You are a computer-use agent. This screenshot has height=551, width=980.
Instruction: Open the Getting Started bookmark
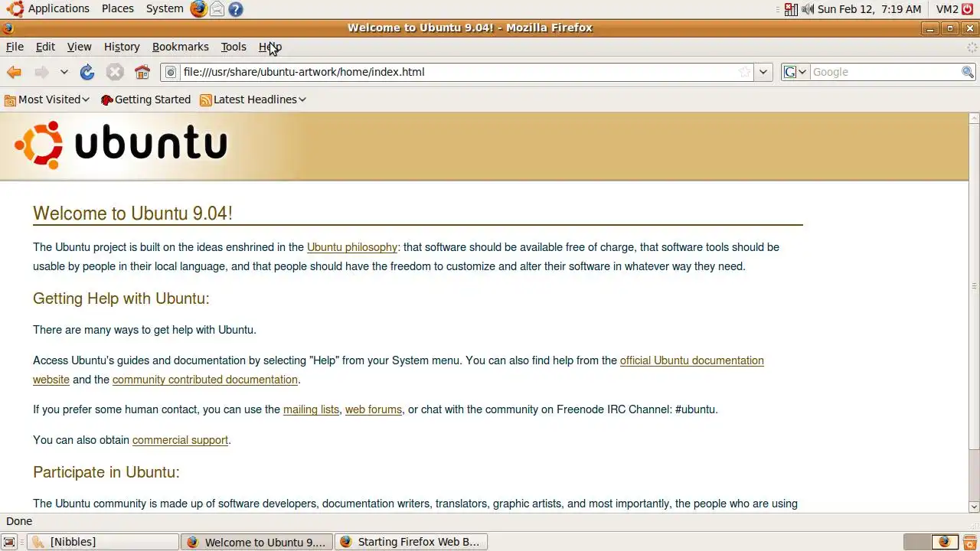click(x=145, y=99)
